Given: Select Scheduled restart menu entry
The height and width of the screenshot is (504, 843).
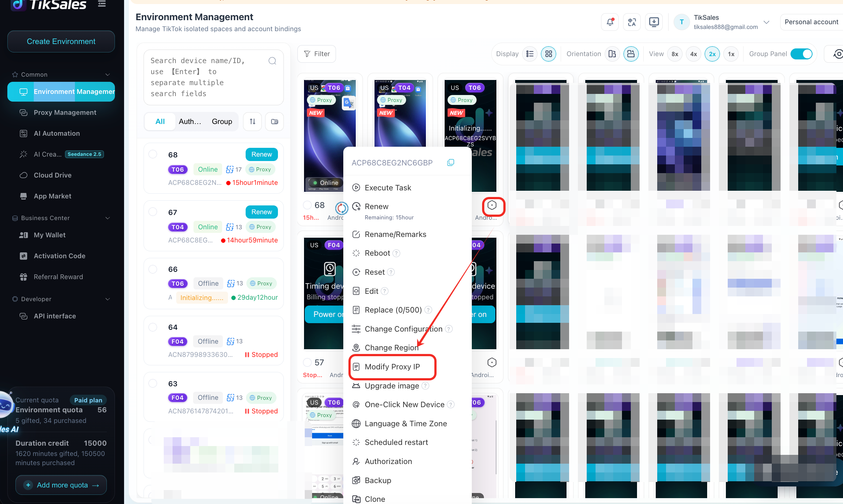Looking at the screenshot, I should click(408, 442).
